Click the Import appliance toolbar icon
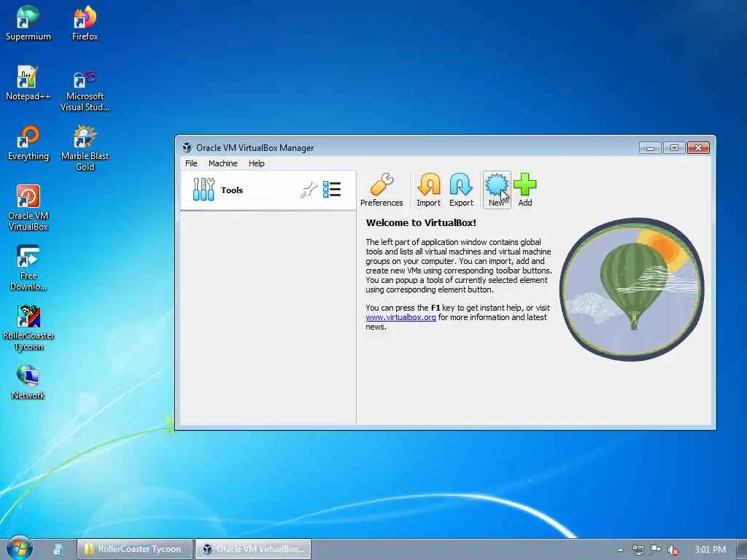Image resolution: width=747 pixels, height=560 pixels. 428,190
